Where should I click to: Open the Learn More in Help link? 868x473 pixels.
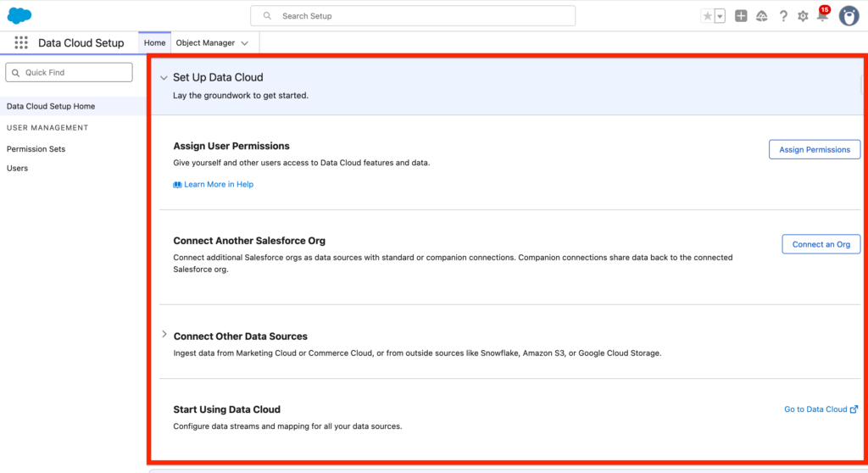(218, 184)
